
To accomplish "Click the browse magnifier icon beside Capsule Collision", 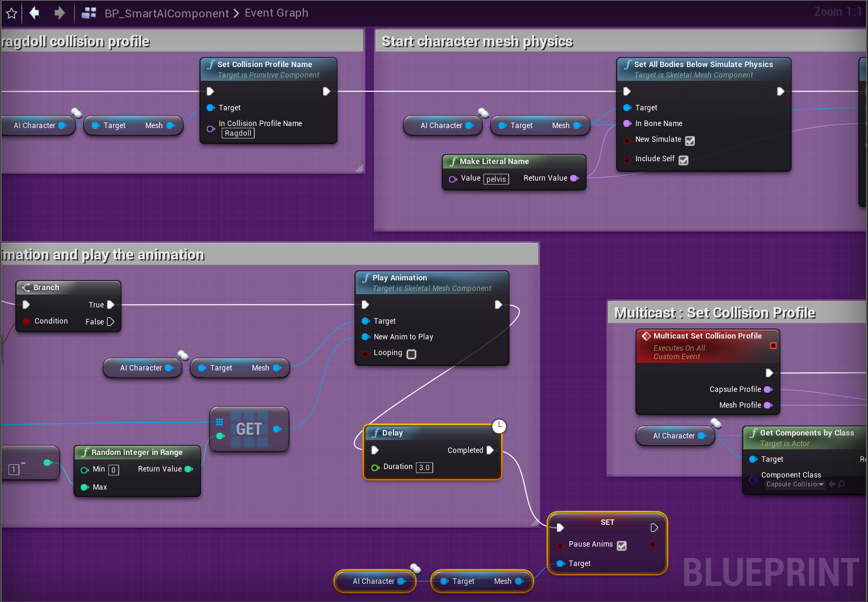I will pyautogui.click(x=842, y=484).
